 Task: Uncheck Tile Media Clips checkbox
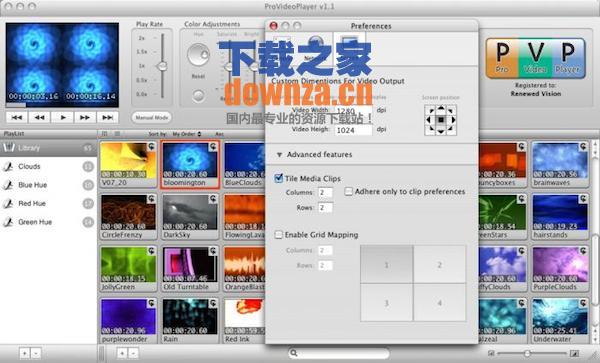point(279,178)
